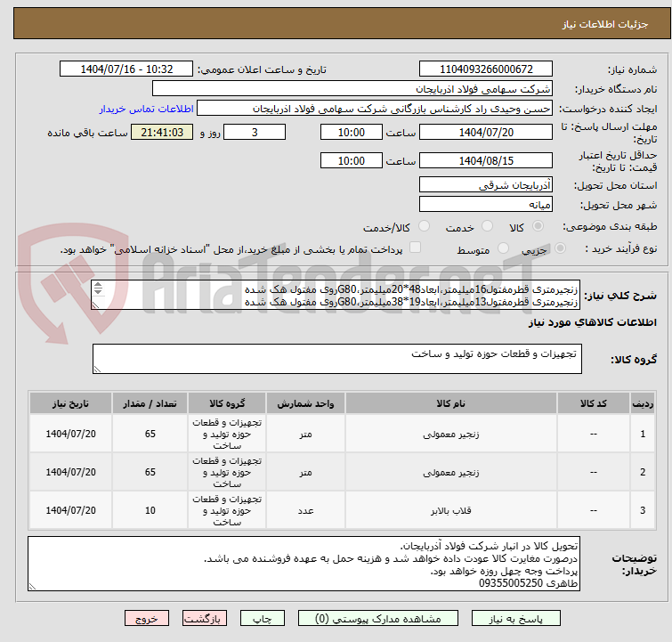Image resolution: width=672 pixels, height=642 pixels.
Task: Click the phone number 09355005250 line
Action: [x=528, y=583]
